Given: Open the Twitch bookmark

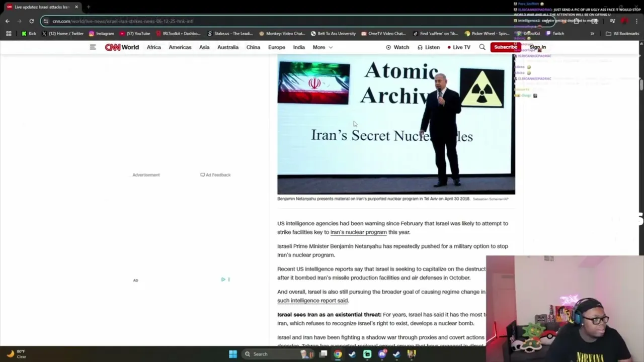Looking at the screenshot, I should coord(555,34).
